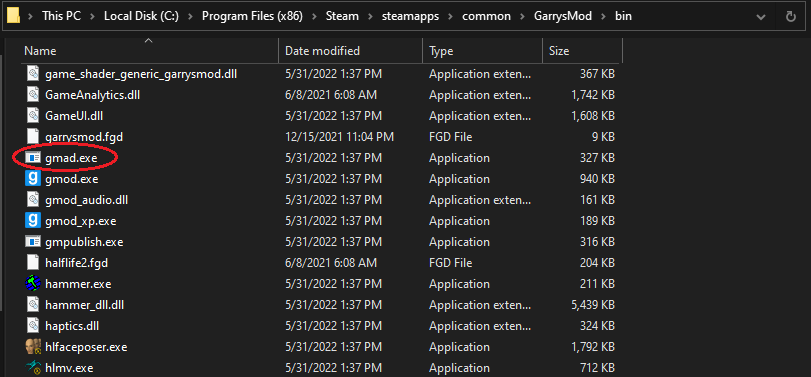Click the gmpublish.exe application icon
This screenshot has width=811, height=377.
point(33,242)
